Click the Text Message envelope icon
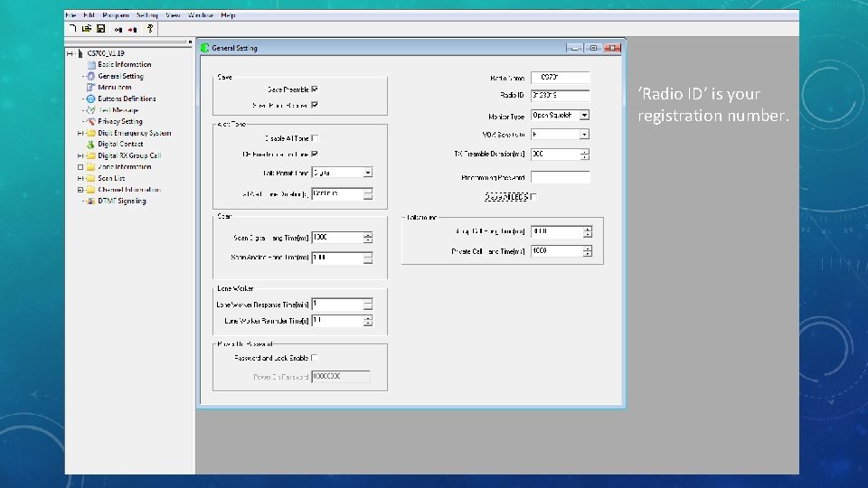Image resolution: width=868 pixels, height=488 pixels. point(91,110)
